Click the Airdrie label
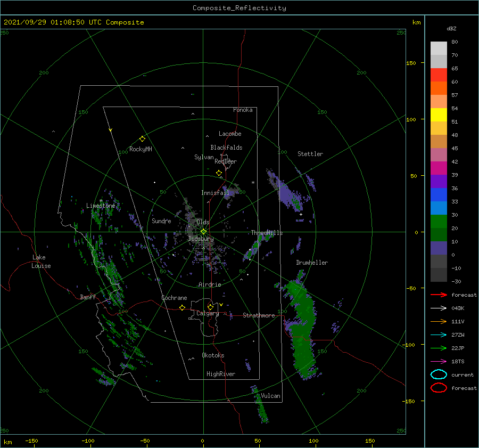The height and width of the screenshot is (448, 479). pyautogui.click(x=210, y=284)
